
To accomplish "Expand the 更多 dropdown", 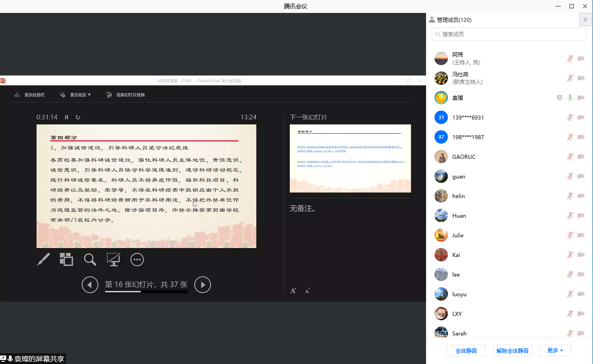I will tap(555, 351).
